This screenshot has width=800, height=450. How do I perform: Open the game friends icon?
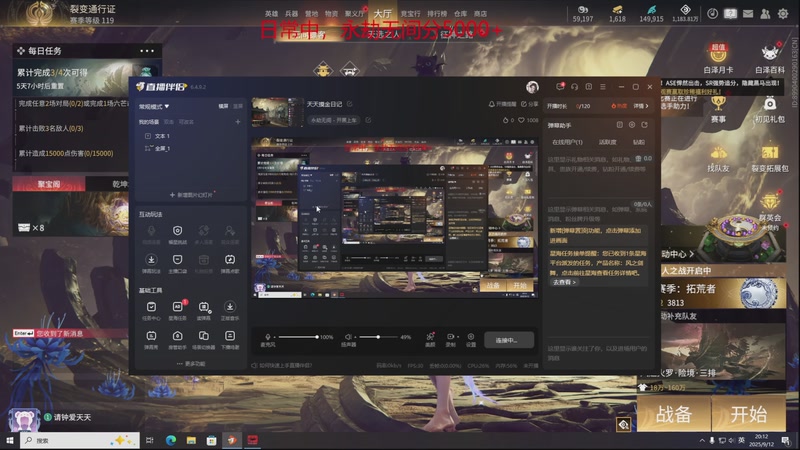pyautogui.click(x=765, y=14)
